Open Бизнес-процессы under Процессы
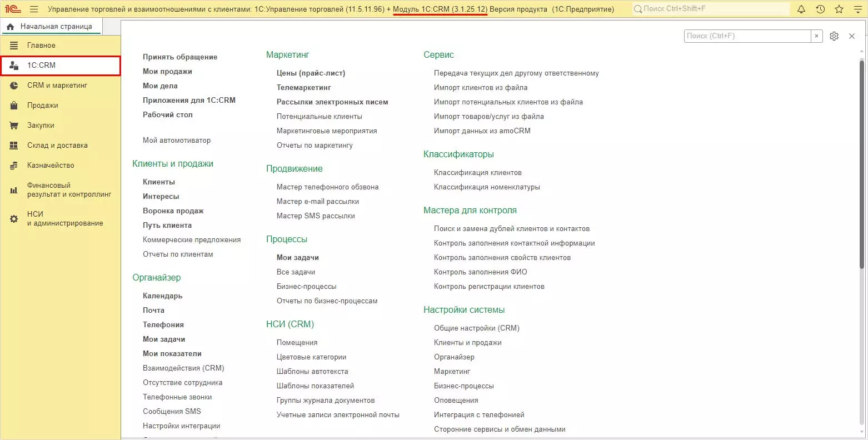868x440 pixels. click(307, 287)
